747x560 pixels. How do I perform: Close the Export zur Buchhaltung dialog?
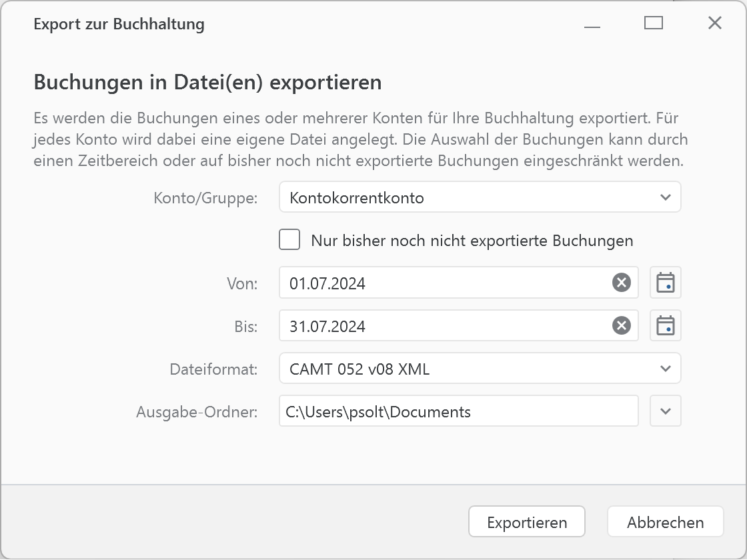(714, 23)
